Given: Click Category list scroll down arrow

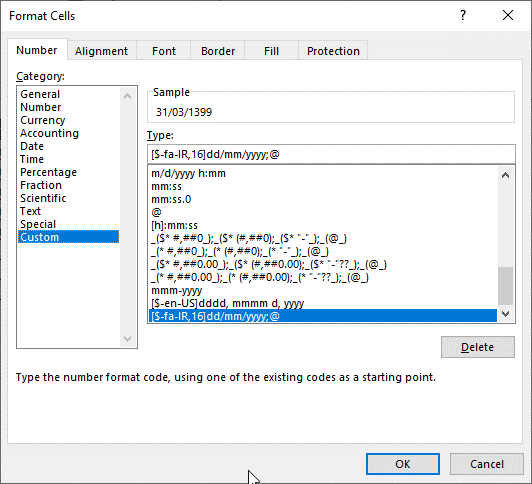Looking at the screenshot, I should click(x=128, y=338).
